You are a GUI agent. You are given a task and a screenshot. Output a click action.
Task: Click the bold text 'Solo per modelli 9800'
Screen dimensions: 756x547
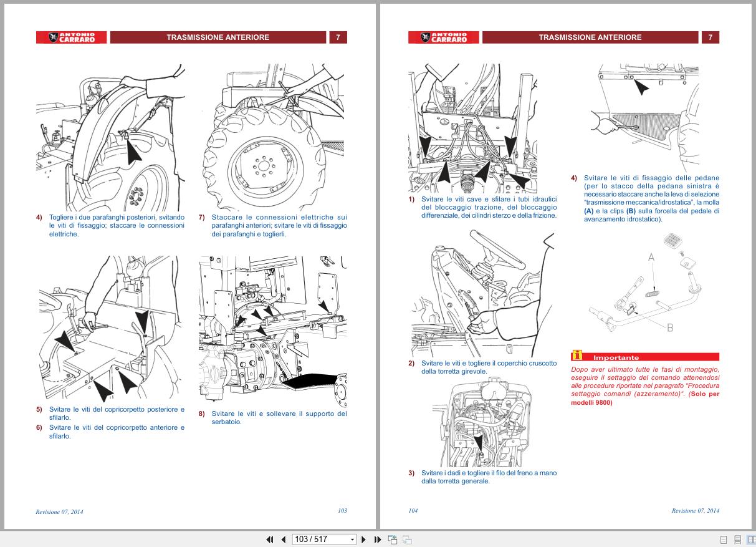[x=645, y=398]
